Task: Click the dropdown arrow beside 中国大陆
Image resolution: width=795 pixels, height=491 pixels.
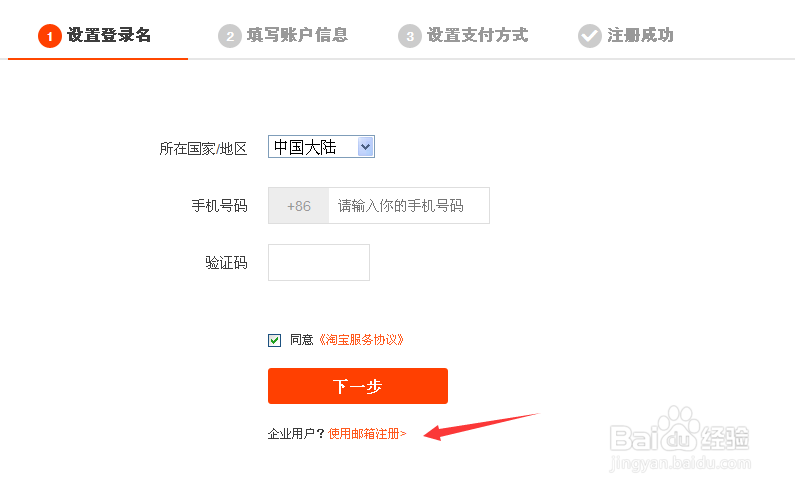Action: tap(365, 147)
